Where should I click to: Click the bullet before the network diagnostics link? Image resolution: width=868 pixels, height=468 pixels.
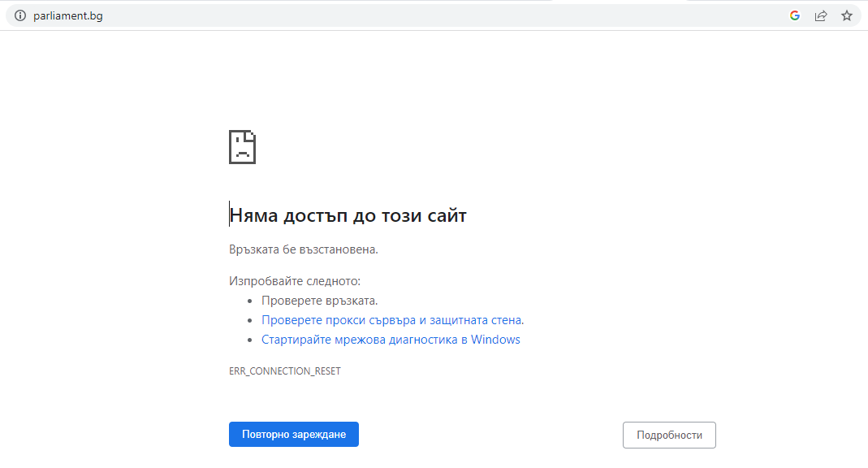(x=249, y=340)
